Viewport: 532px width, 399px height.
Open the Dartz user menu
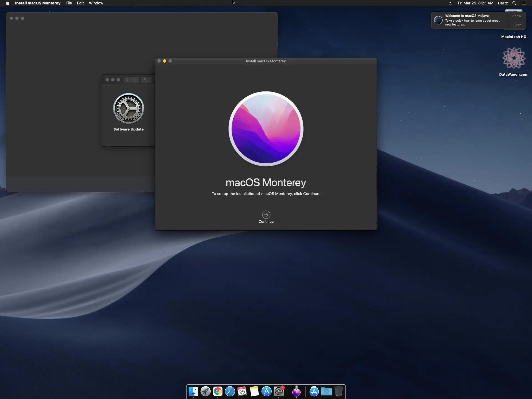(503, 3)
